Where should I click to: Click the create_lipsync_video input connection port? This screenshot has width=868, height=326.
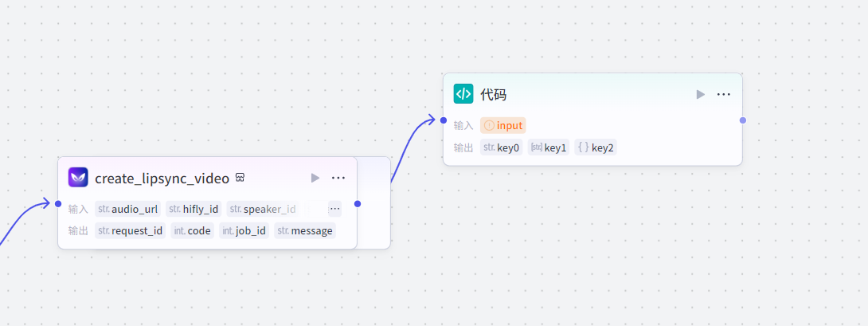tap(58, 204)
